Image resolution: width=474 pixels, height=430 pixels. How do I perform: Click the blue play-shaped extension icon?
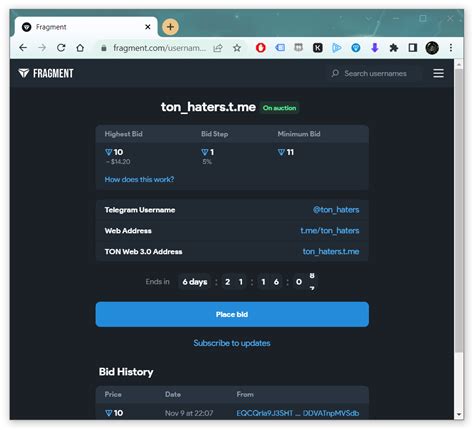(336, 48)
